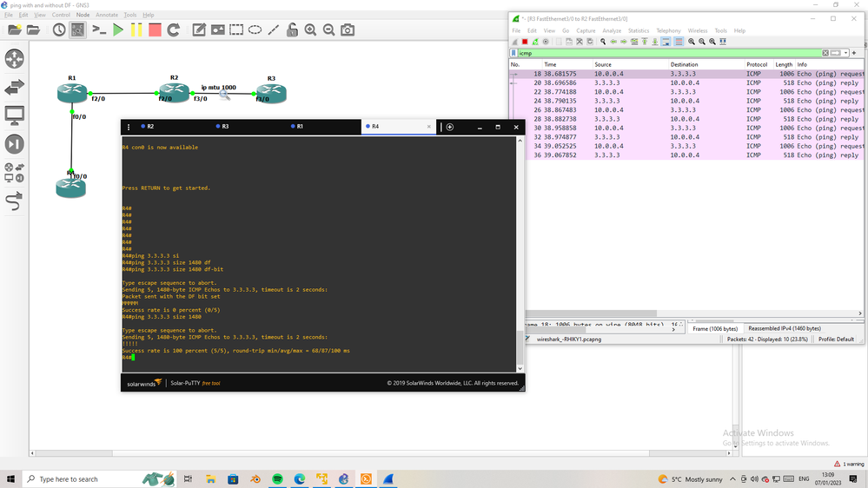Open new session plus button in Solar-PuTTY

(x=449, y=128)
